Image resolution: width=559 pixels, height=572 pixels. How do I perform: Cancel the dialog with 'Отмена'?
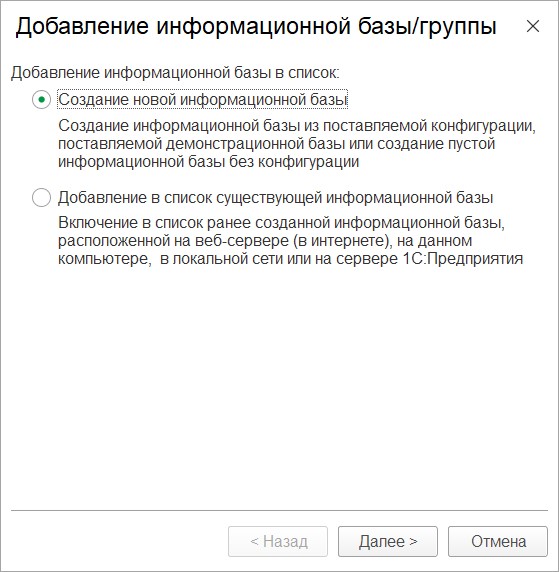coord(498,541)
